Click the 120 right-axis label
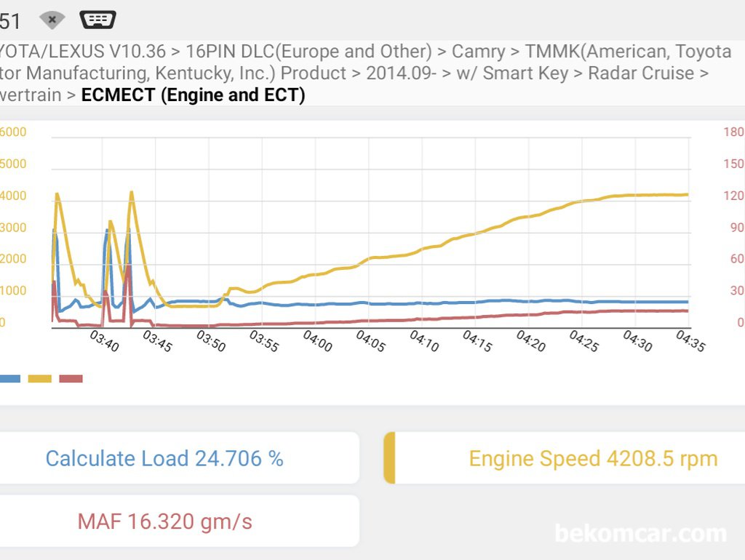The width and height of the screenshot is (745, 560). pyautogui.click(x=733, y=196)
